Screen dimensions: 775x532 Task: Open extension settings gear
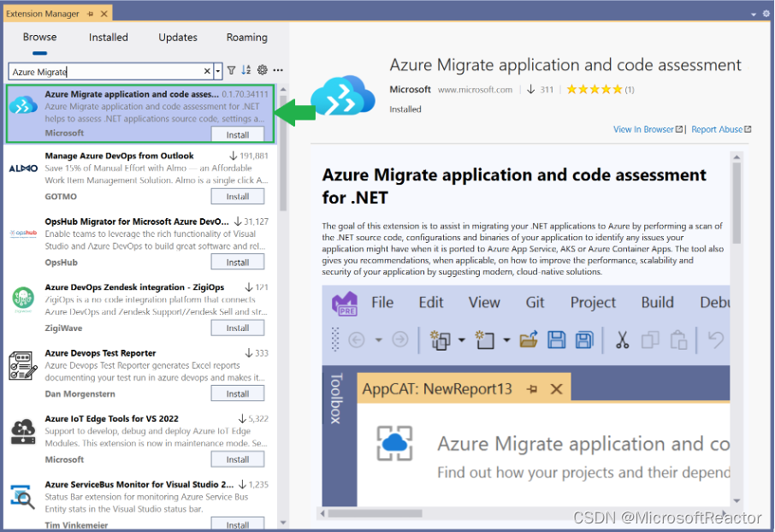(x=263, y=70)
